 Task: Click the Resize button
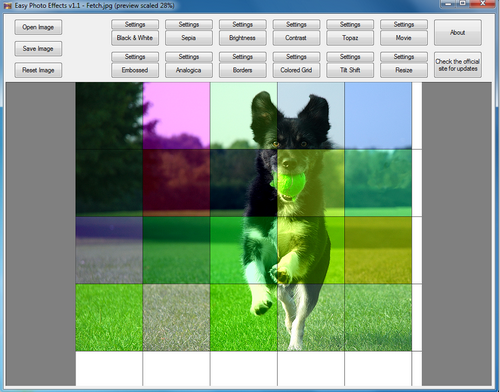(404, 70)
